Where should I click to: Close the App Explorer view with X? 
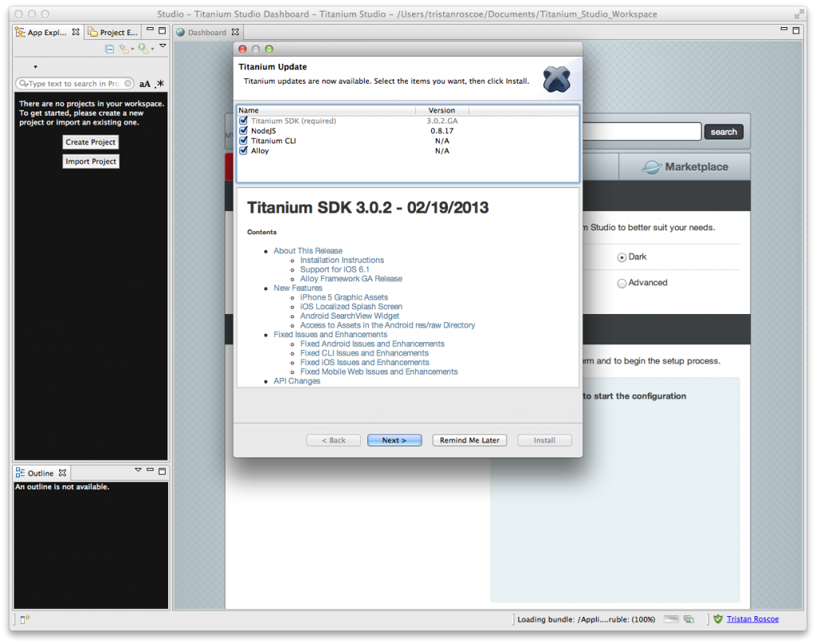pyautogui.click(x=76, y=32)
